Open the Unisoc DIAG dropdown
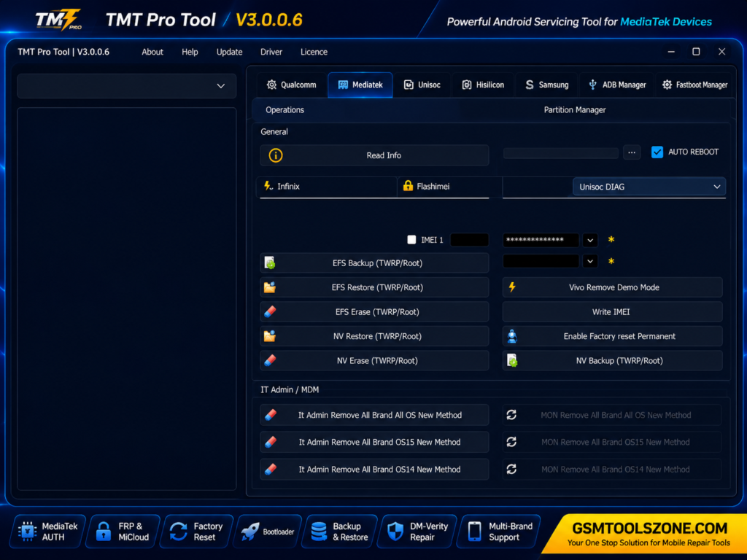Image resolution: width=747 pixels, height=560 pixels. pos(649,187)
